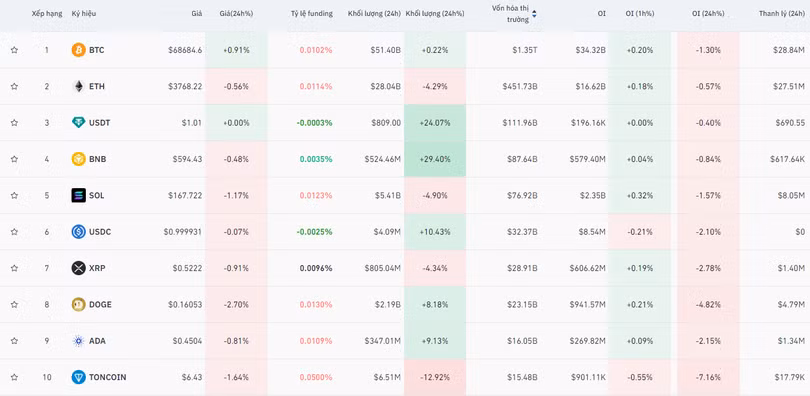The height and width of the screenshot is (396, 810).
Task: Click the Bitcoin coin logo
Action: click(79, 50)
